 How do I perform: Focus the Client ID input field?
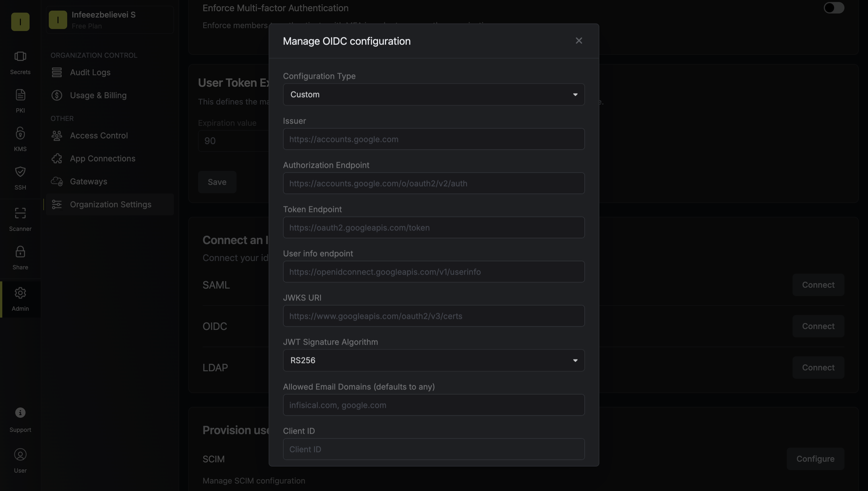coord(434,449)
